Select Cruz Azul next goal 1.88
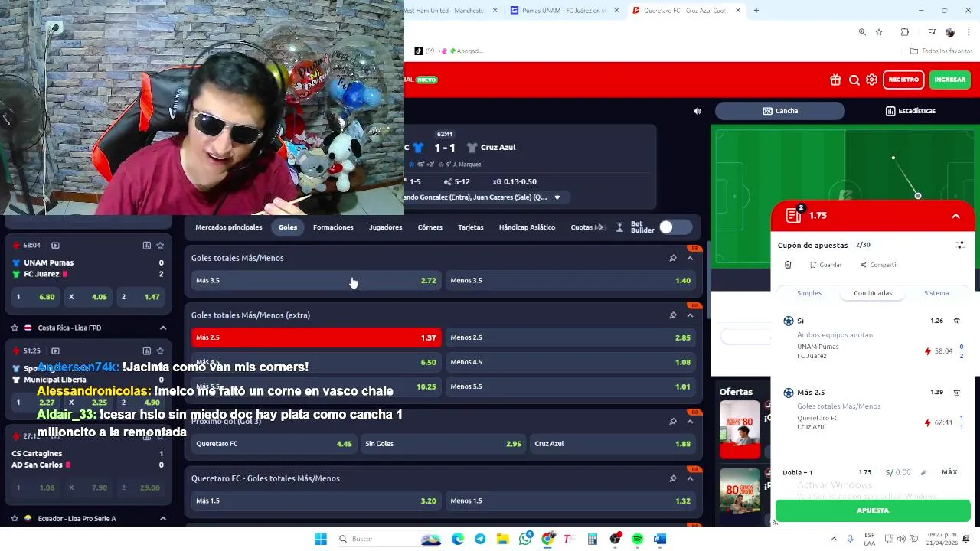This screenshot has width=980, height=551. coord(612,444)
